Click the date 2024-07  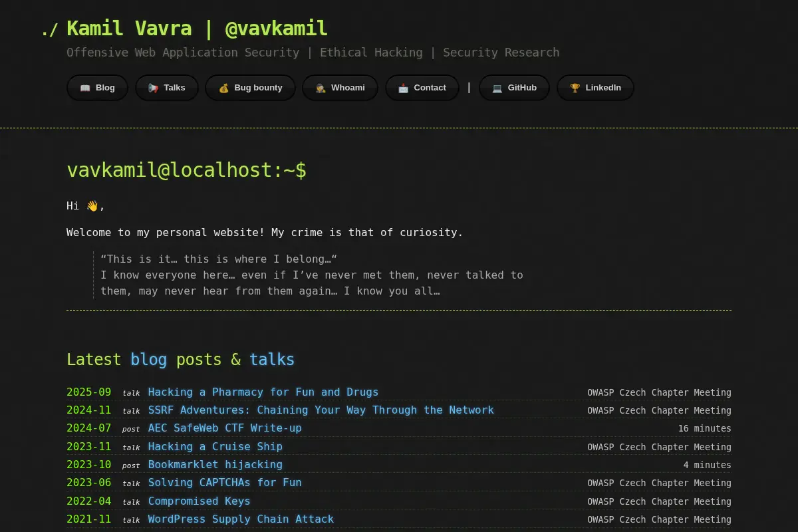[x=89, y=428]
